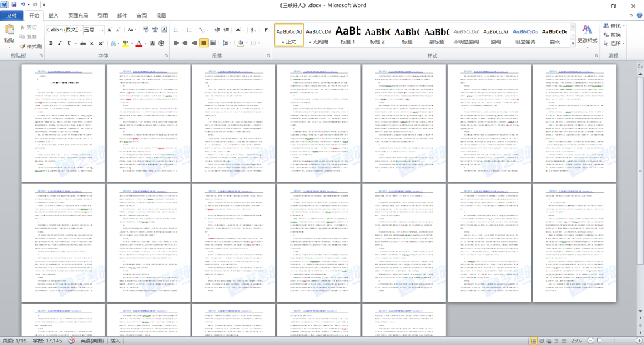This screenshot has height=345, width=644.
Task: Open the 文件 file menu tab
Action: (12, 16)
